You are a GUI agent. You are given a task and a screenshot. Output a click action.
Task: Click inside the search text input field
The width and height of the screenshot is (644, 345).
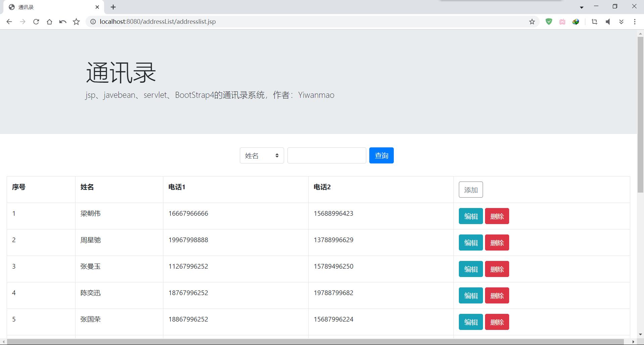coord(326,155)
